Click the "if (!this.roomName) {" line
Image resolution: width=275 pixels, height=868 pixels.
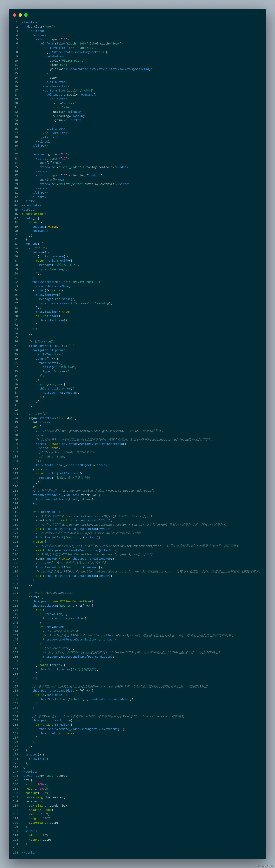[51, 256]
